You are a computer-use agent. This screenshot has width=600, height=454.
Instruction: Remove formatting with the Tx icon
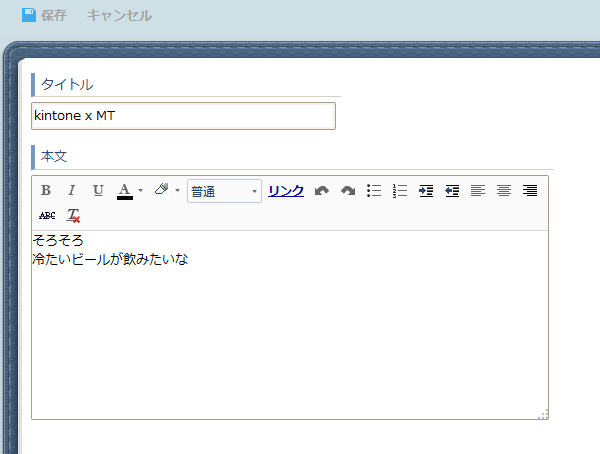[x=73, y=216]
